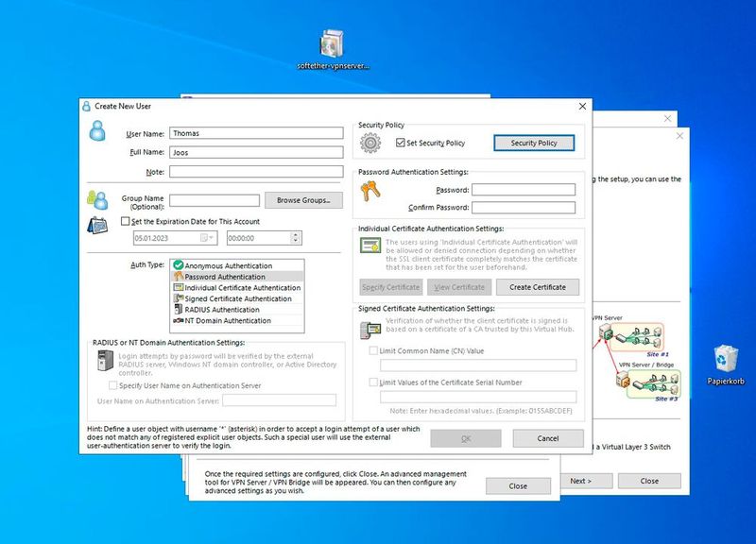Click the certificate icon under Signed Certificate Authentication Settings

click(369, 328)
